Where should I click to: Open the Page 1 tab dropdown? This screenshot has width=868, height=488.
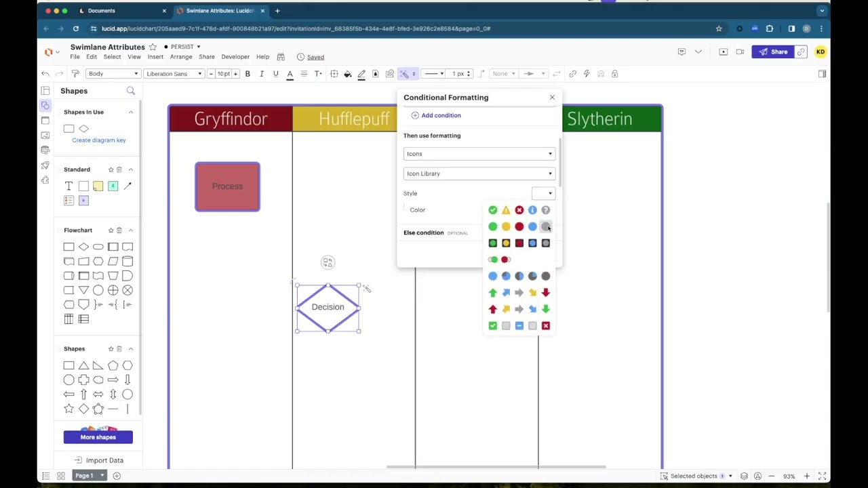[102, 476]
